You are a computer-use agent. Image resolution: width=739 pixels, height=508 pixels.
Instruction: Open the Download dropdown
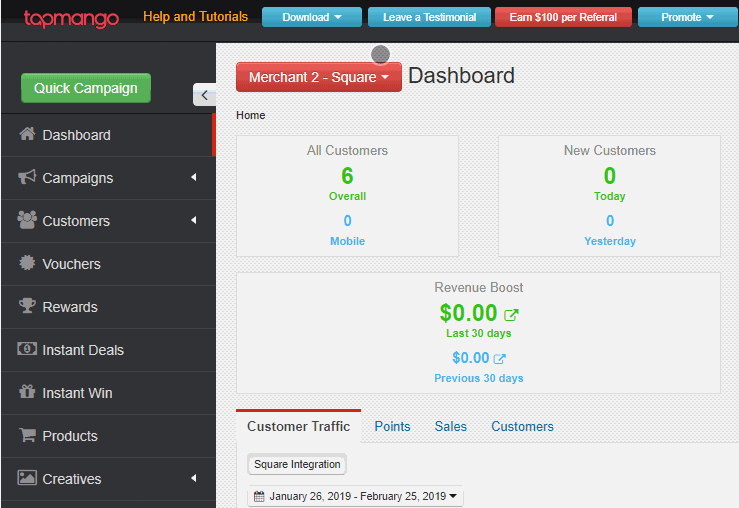[x=312, y=17]
